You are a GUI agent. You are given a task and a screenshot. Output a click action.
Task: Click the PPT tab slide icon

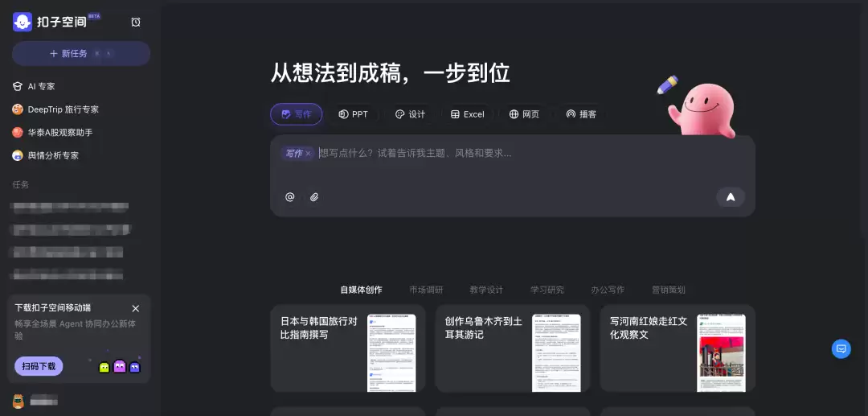pos(343,115)
